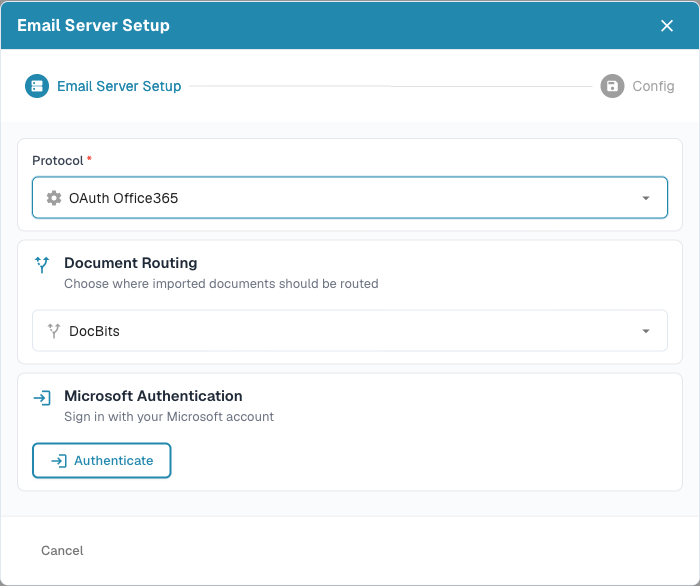Image resolution: width=700 pixels, height=586 pixels.
Task: Click the Microsoft Authentication heading
Action: coord(154,396)
